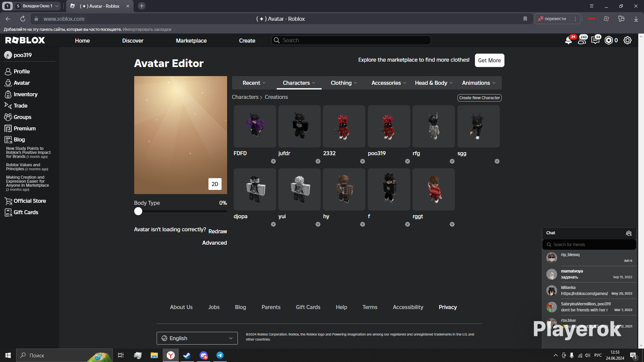This screenshot has height=362, width=644.
Task: Open File Explorer from the taskbar
Action: pos(154,355)
